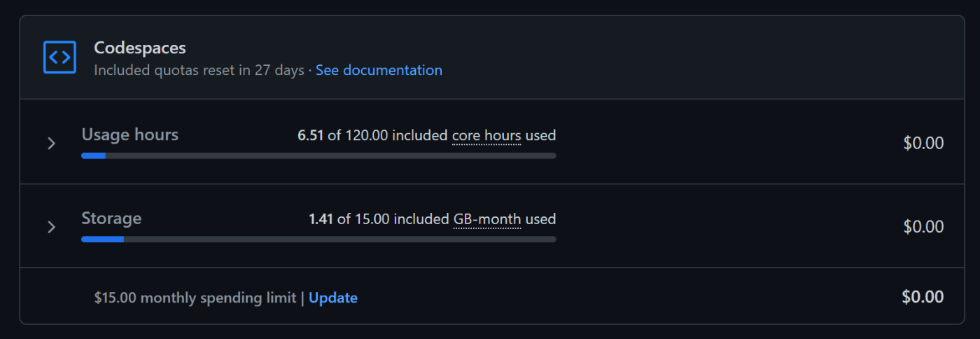Open the See documentation link
980x339 pixels.
click(x=379, y=70)
